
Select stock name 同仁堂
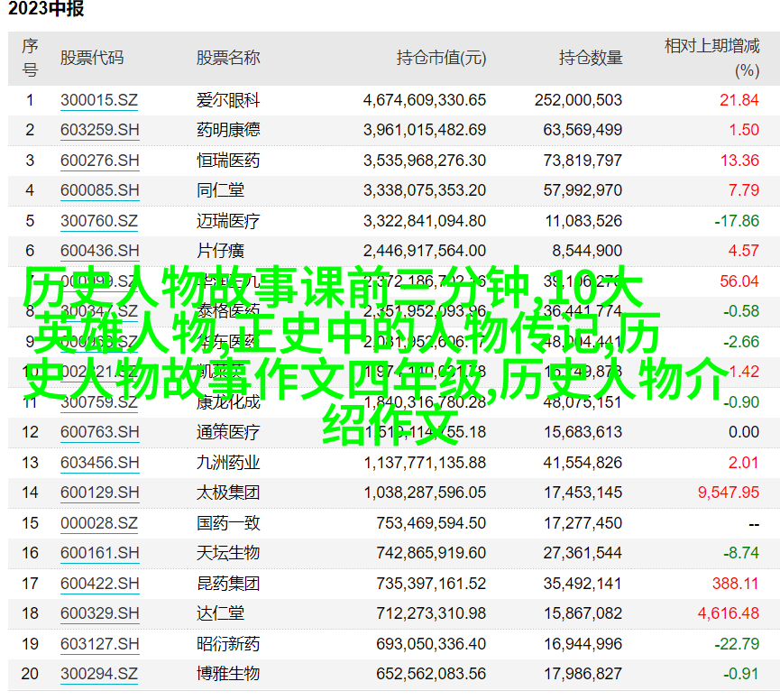tap(220, 191)
